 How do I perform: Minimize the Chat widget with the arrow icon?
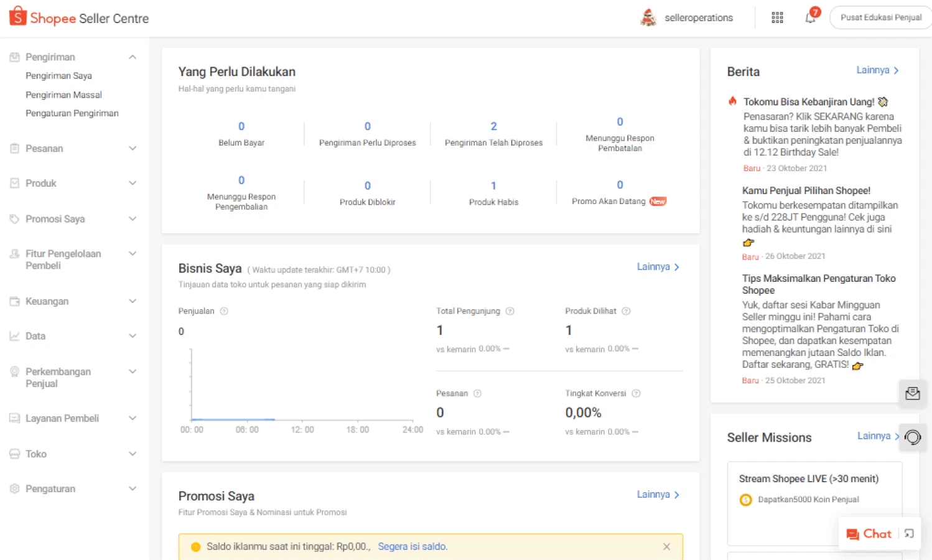coord(909,534)
